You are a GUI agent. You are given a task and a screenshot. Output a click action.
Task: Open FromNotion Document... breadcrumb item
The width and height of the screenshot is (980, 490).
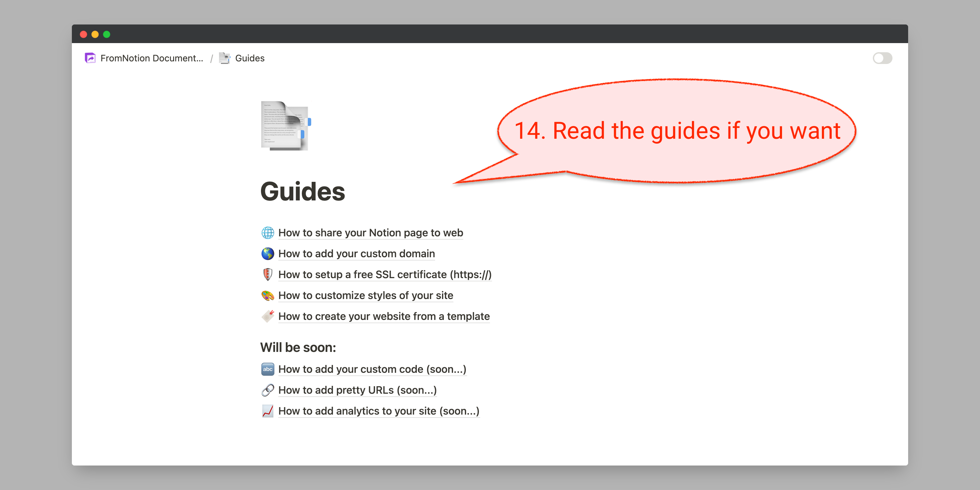pos(152,58)
